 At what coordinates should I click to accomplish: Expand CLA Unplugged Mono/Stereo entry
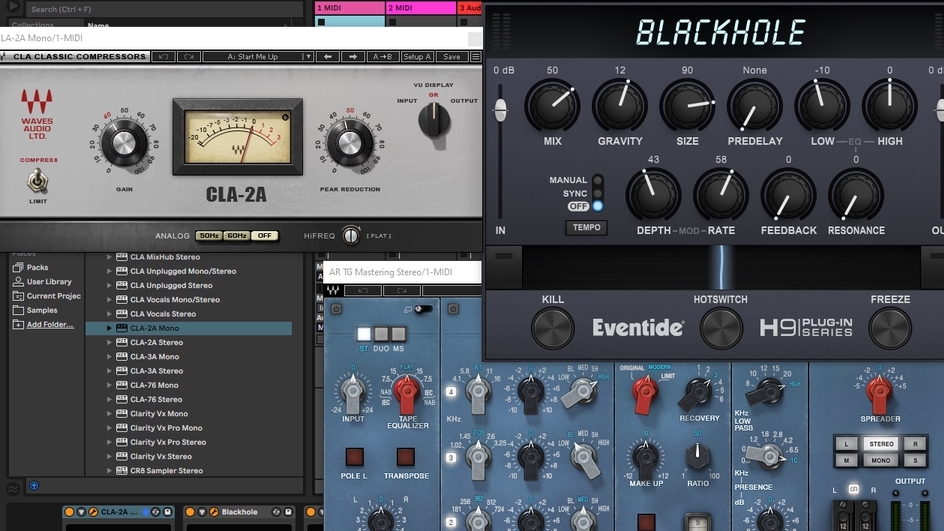coord(109,271)
